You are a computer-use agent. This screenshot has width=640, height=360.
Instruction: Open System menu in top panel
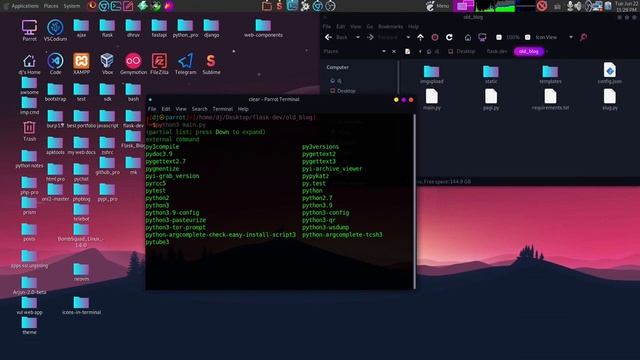point(72,6)
